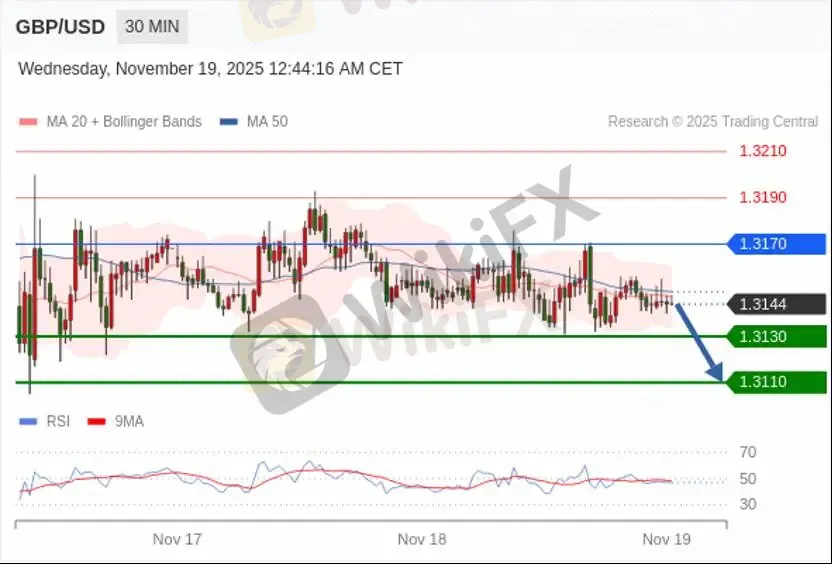
Task: Click the red 9MA legend swatch
Action: pos(97,422)
